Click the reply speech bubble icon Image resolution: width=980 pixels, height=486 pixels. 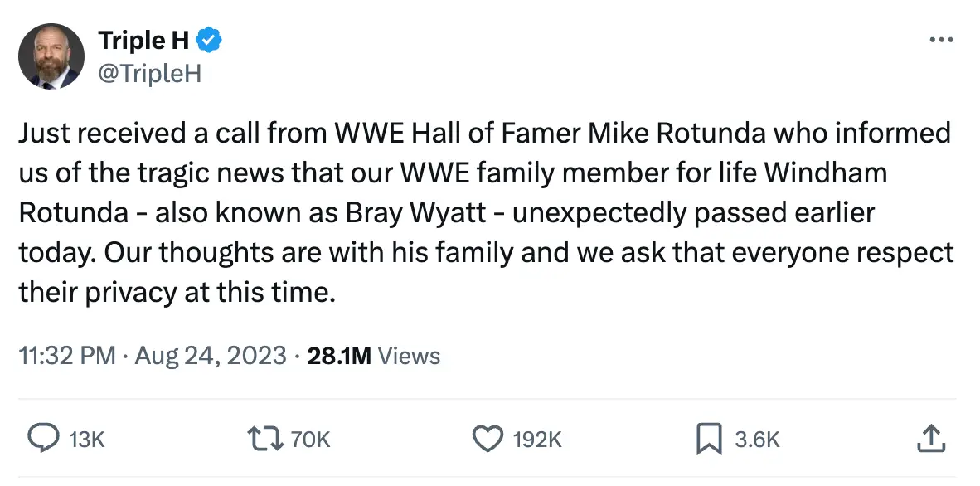(43, 439)
